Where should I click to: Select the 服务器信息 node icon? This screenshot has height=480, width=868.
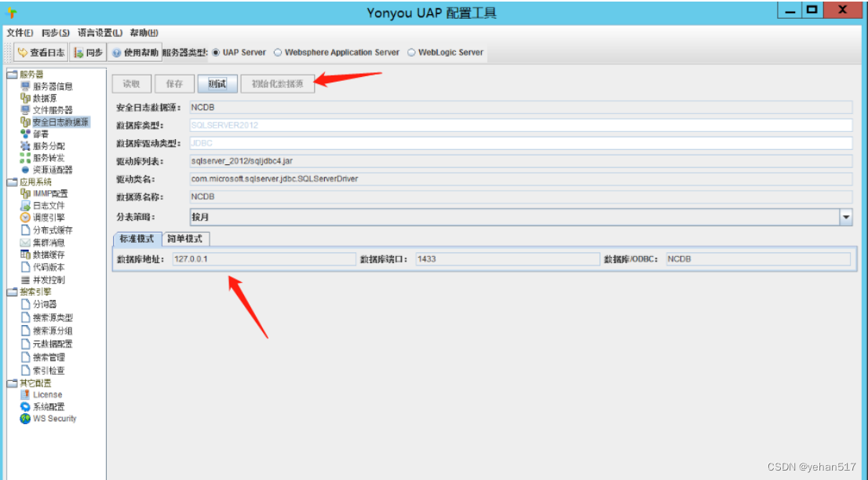[x=25, y=86]
